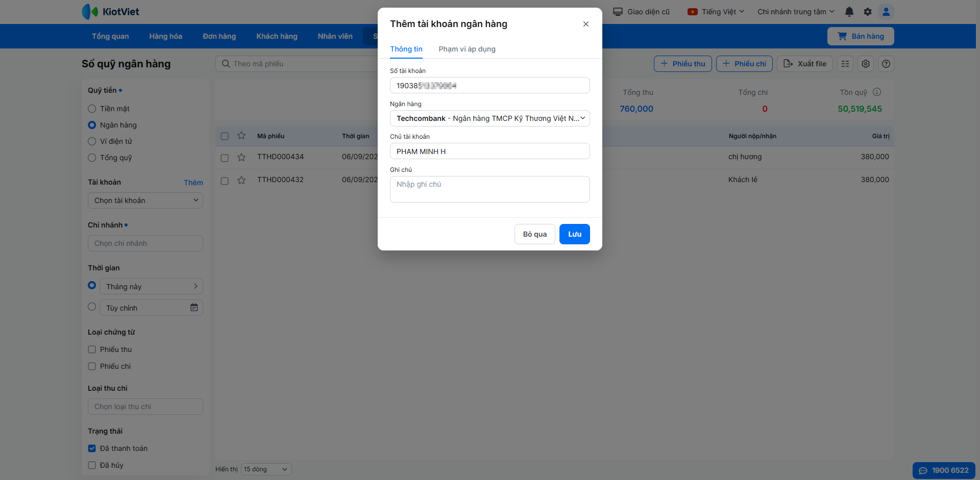
Task: Star the TTHD000434 row
Action: click(x=241, y=157)
